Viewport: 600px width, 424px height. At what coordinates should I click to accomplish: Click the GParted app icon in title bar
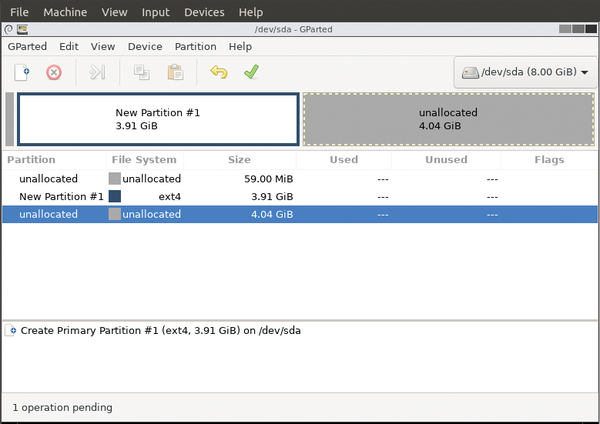(23, 29)
